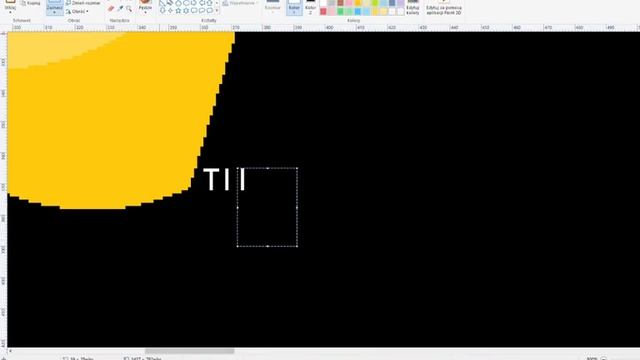
Task: Select the Magnifier zoom tool
Action: 129,9
